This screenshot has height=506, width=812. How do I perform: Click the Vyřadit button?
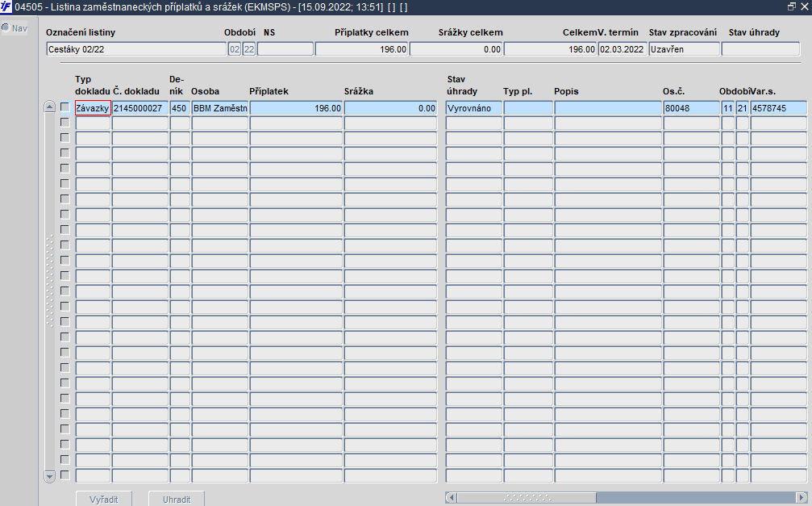point(103,499)
